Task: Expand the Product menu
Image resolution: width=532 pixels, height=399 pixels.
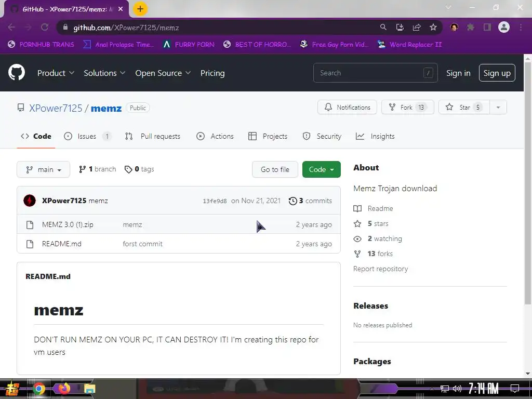Action: tap(56, 73)
